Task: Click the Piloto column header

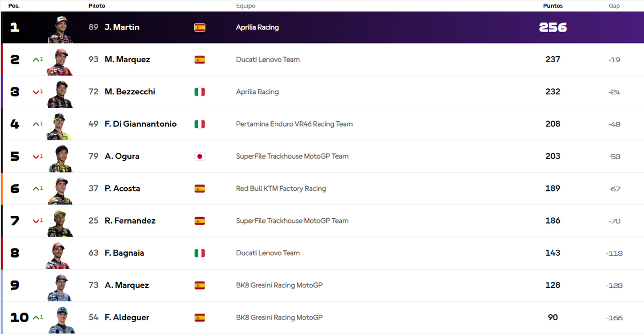Action: click(97, 6)
